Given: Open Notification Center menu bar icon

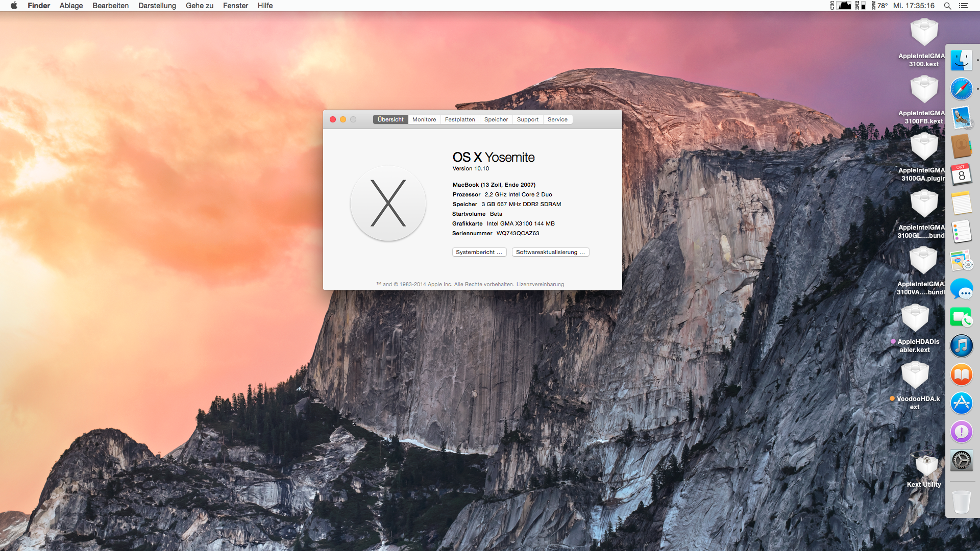Looking at the screenshot, I should (x=964, y=6).
